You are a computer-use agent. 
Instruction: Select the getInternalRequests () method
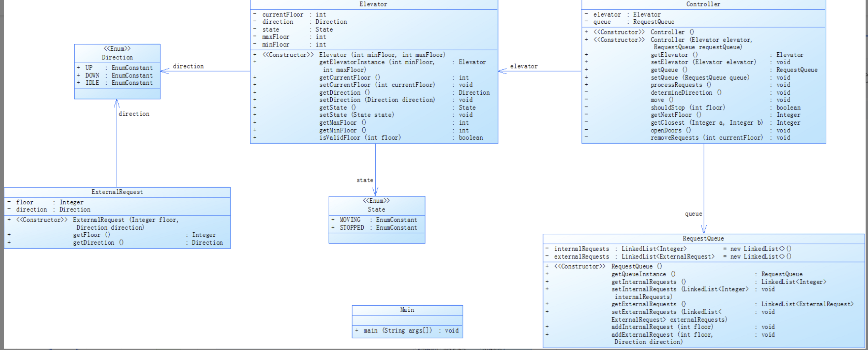pyautogui.click(x=686, y=282)
